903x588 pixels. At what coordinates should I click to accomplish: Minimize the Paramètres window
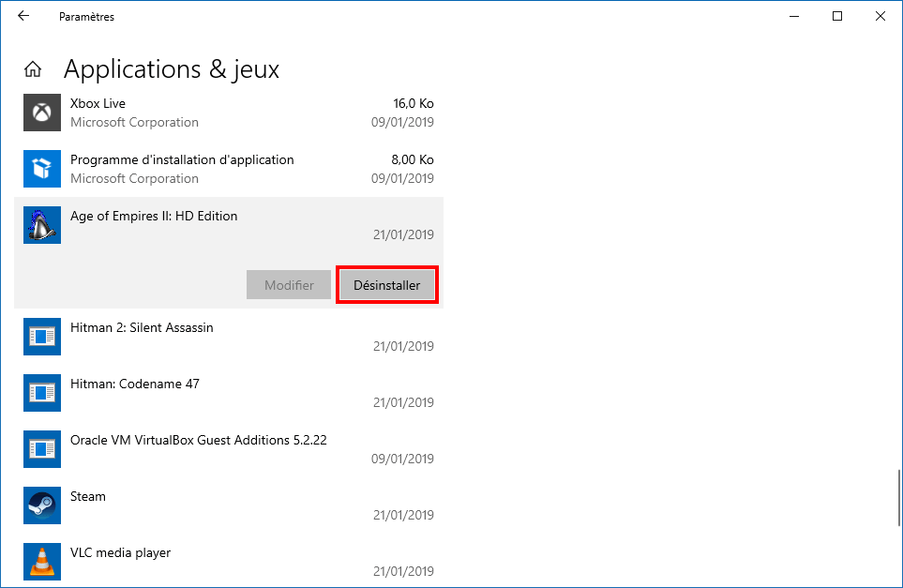click(794, 16)
